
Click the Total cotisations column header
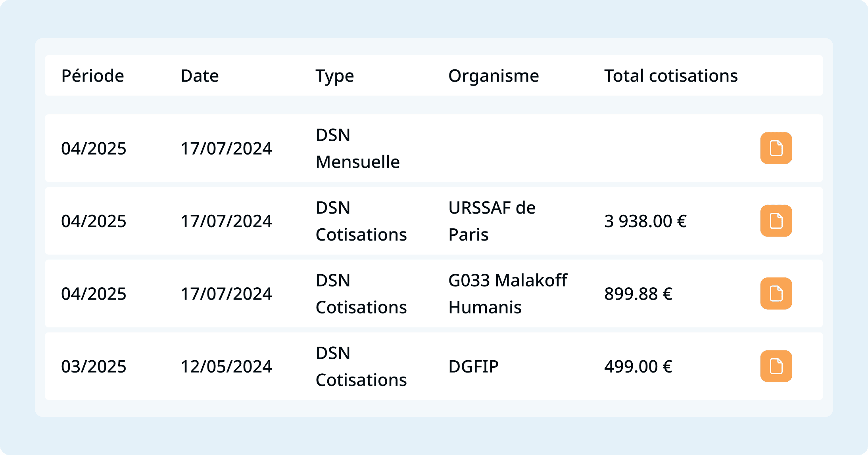point(671,76)
